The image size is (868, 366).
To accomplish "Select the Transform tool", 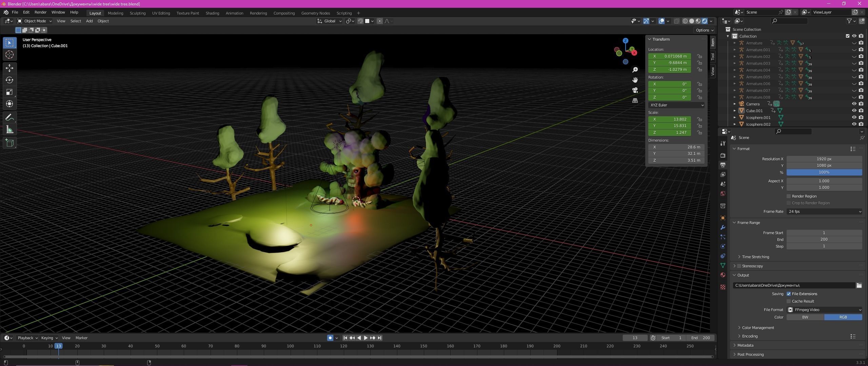I will pos(9,104).
